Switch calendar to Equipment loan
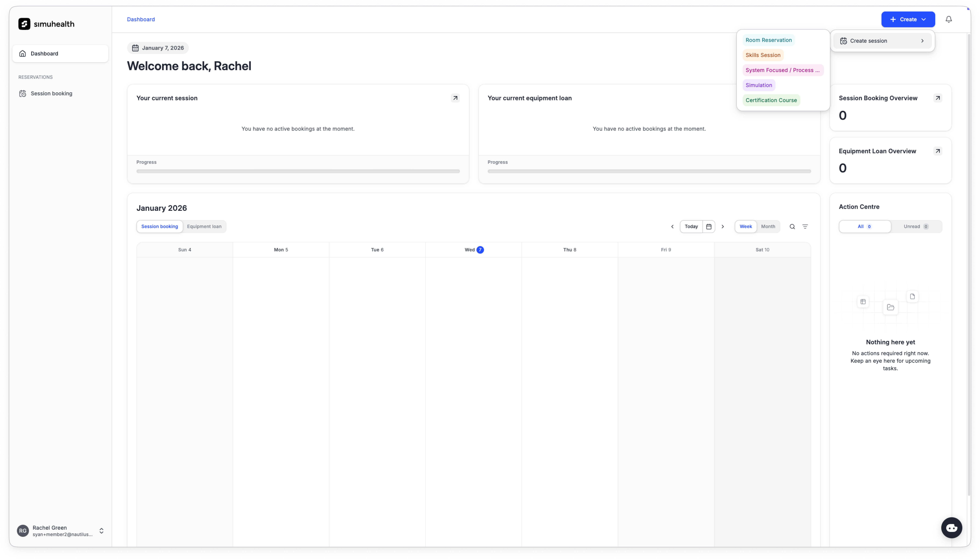This screenshot has height=559, width=980. (204, 227)
